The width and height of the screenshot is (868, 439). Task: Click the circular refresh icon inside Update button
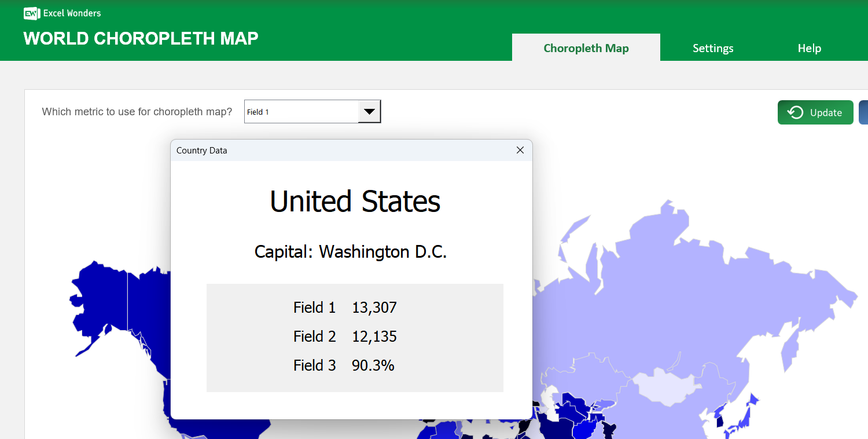click(x=794, y=112)
